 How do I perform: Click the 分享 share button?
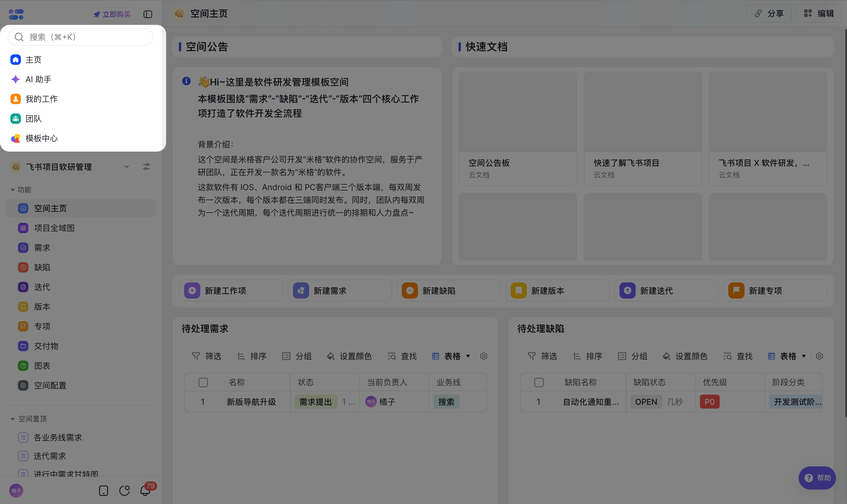[769, 14]
